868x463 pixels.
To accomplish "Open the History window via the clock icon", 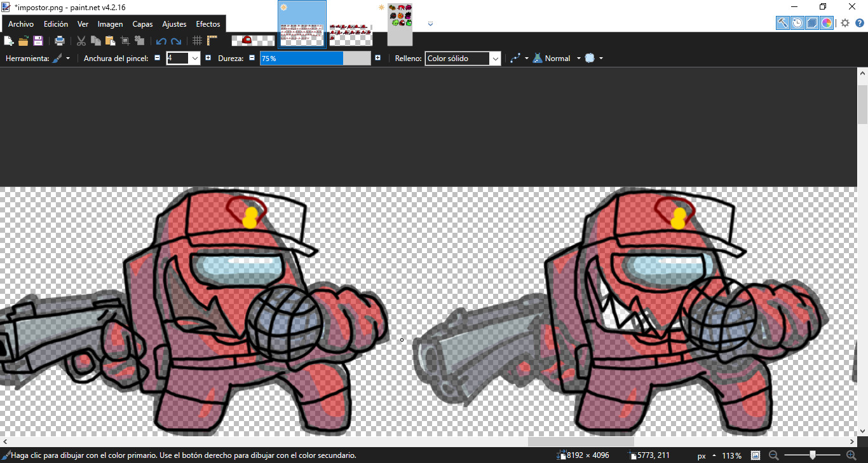I will tap(797, 23).
